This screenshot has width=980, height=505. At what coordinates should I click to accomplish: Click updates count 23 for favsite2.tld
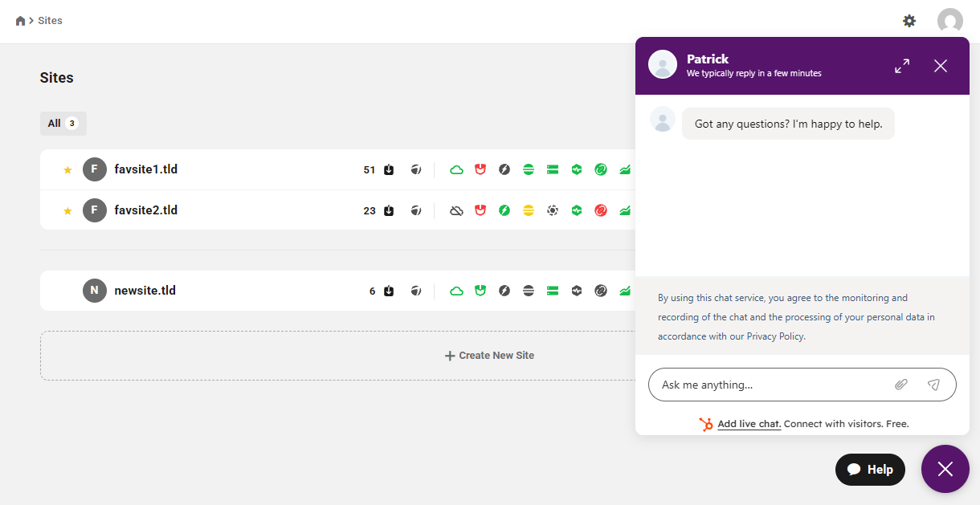370,210
